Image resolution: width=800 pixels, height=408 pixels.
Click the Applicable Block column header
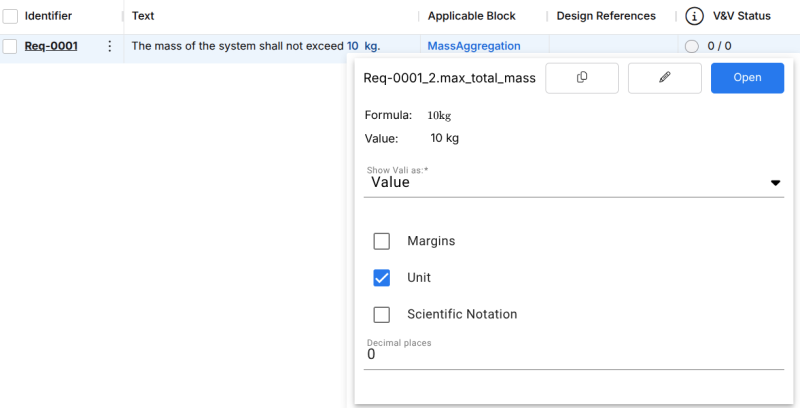472,16
